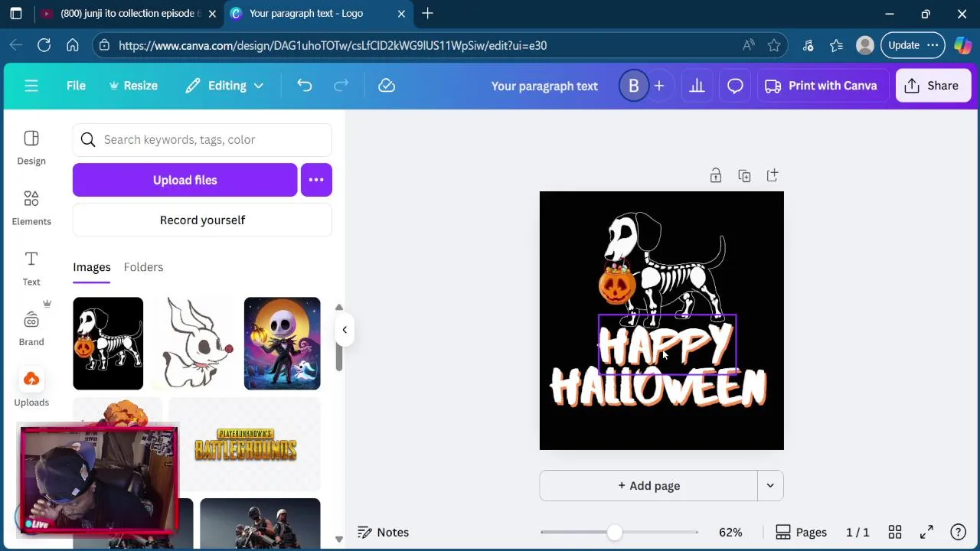Open browser extensions icon
The image size is (980, 551).
pos(808,45)
